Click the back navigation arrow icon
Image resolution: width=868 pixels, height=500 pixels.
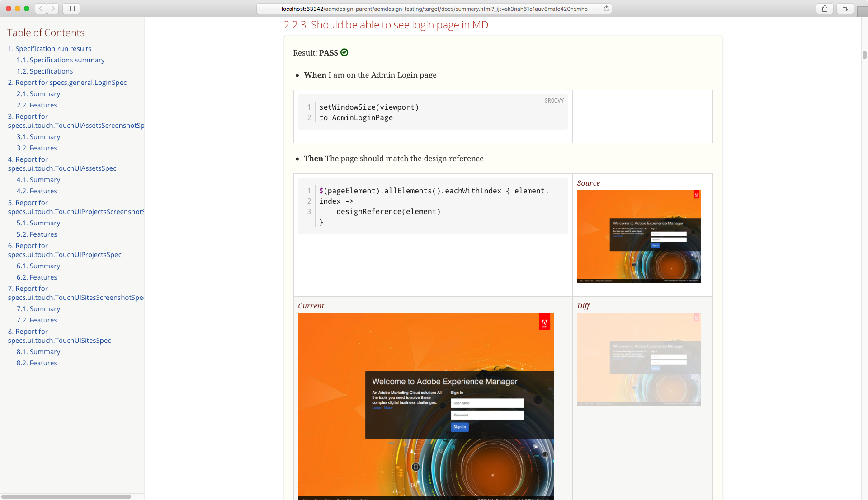pos(41,8)
